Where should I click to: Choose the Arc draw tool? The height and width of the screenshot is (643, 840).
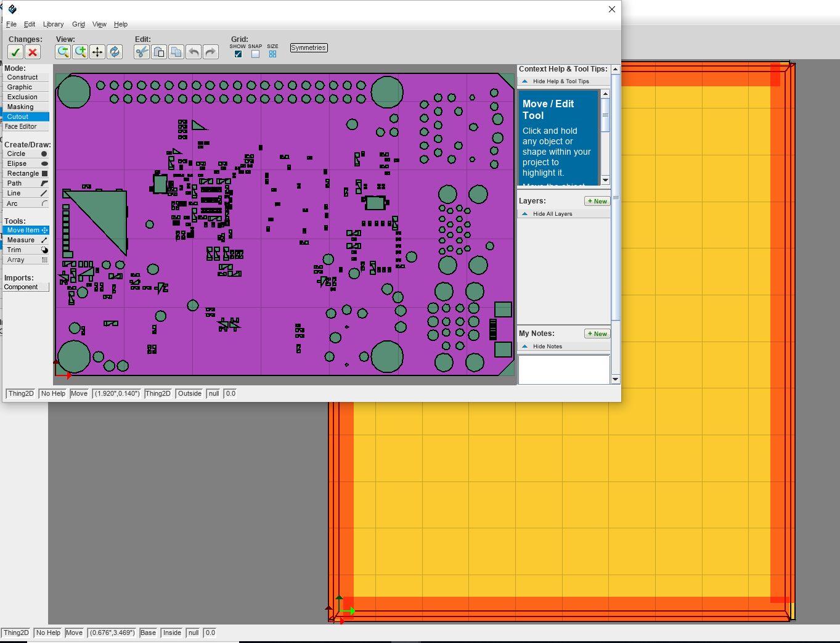26,203
